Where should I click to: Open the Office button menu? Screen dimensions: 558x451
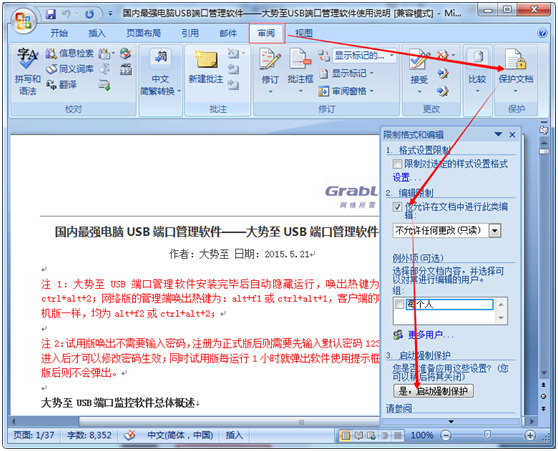(x=23, y=21)
